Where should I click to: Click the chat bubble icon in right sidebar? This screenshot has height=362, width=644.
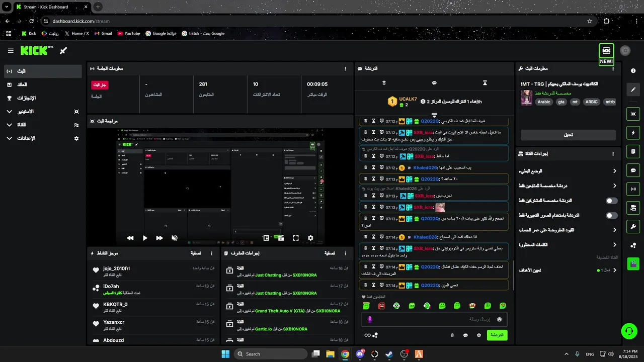pos(633,170)
